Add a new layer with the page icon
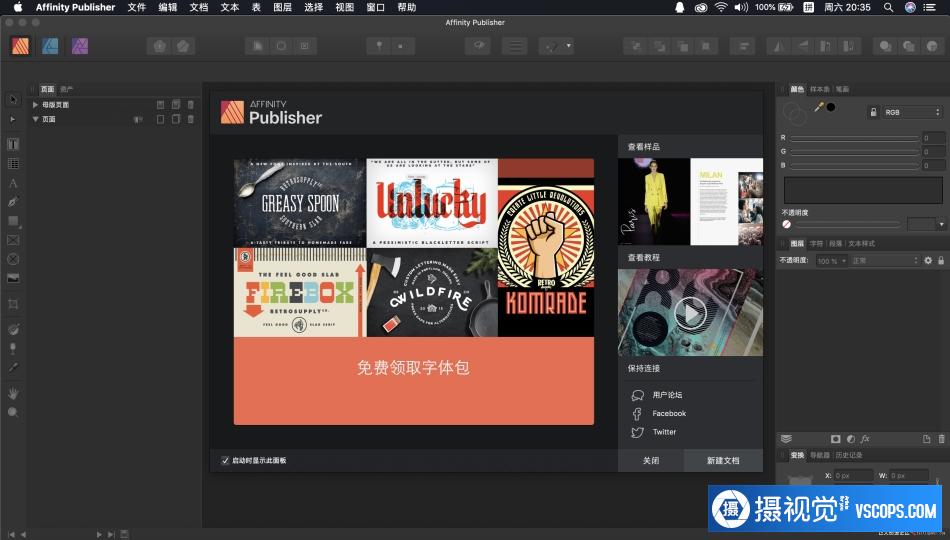This screenshot has height=540, width=950. [x=926, y=439]
